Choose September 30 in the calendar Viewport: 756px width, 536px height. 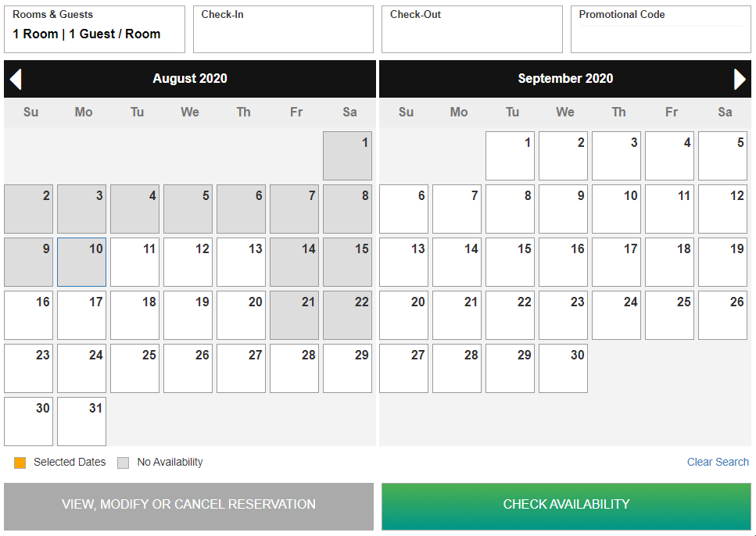[563, 369]
